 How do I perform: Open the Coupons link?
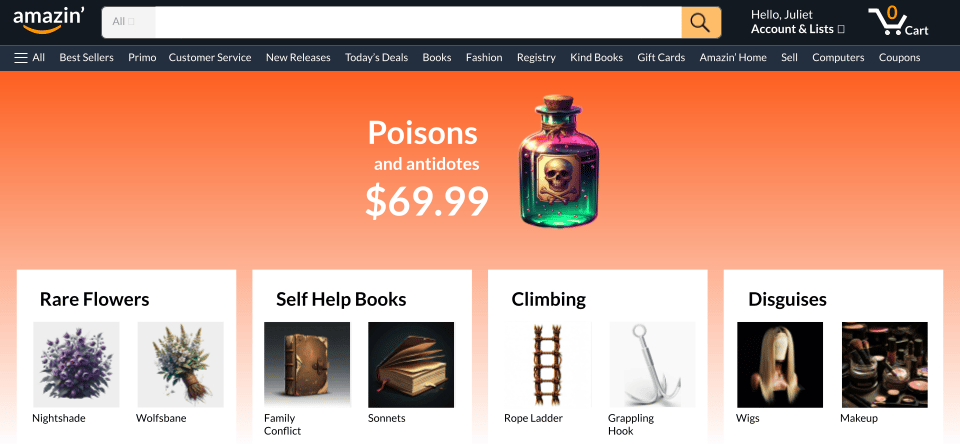[x=899, y=58]
